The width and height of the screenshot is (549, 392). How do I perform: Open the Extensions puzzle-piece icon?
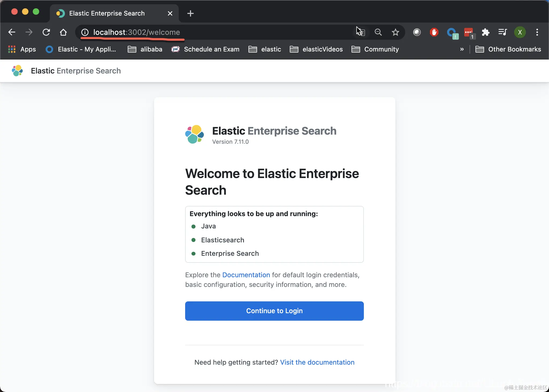(485, 32)
